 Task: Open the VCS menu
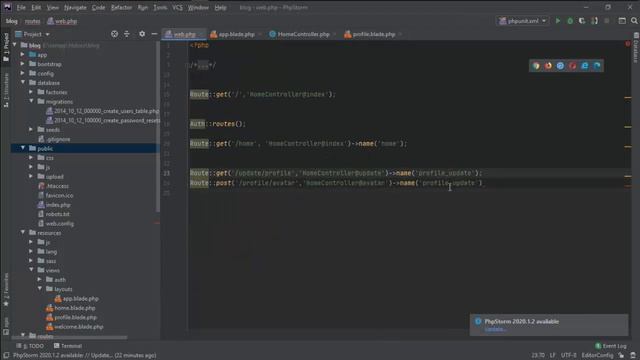tap(177, 7)
